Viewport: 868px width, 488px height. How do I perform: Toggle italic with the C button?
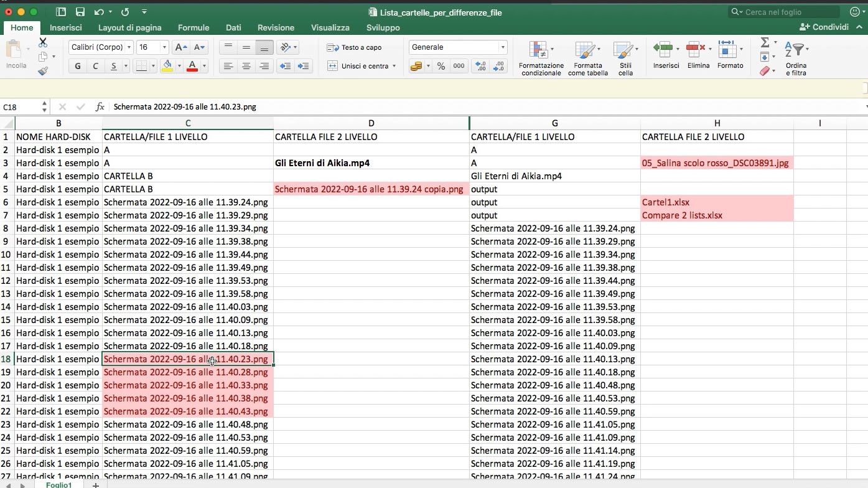[95, 66]
